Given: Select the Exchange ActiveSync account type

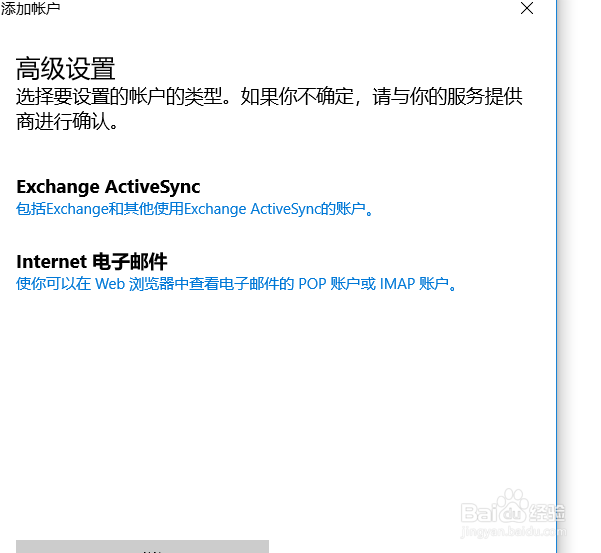Looking at the screenshot, I should click(108, 187).
